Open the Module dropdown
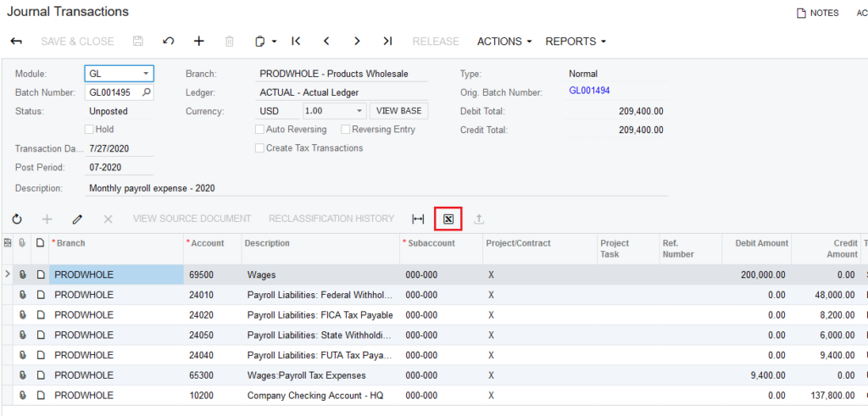This screenshot has height=416, width=868. 146,74
